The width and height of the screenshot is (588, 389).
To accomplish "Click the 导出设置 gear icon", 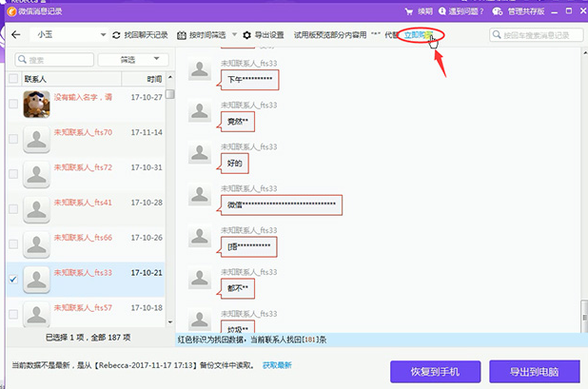I will pyautogui.click(x=246, y=35).
